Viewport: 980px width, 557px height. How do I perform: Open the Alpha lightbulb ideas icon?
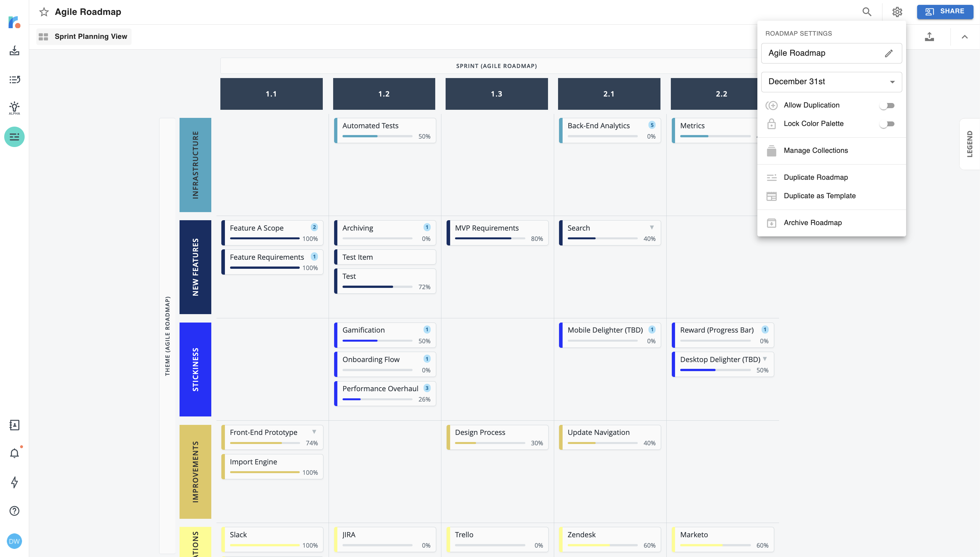coord(14,108)
